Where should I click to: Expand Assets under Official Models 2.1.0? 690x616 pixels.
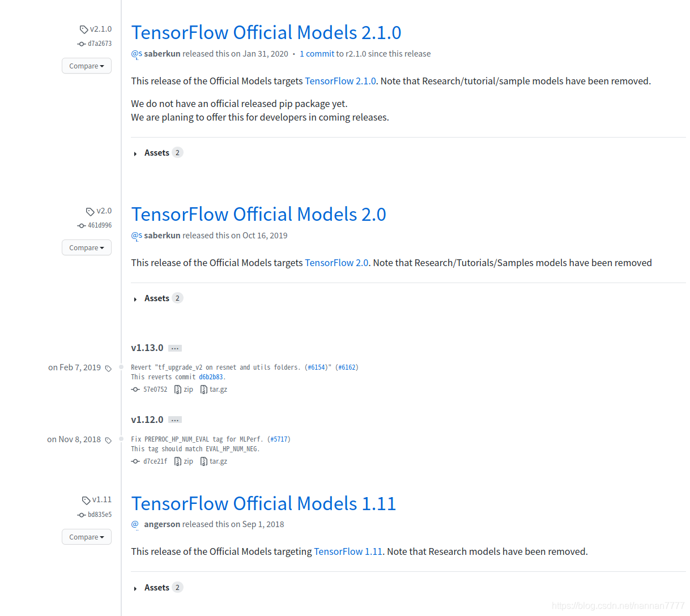tap(156, 153)
